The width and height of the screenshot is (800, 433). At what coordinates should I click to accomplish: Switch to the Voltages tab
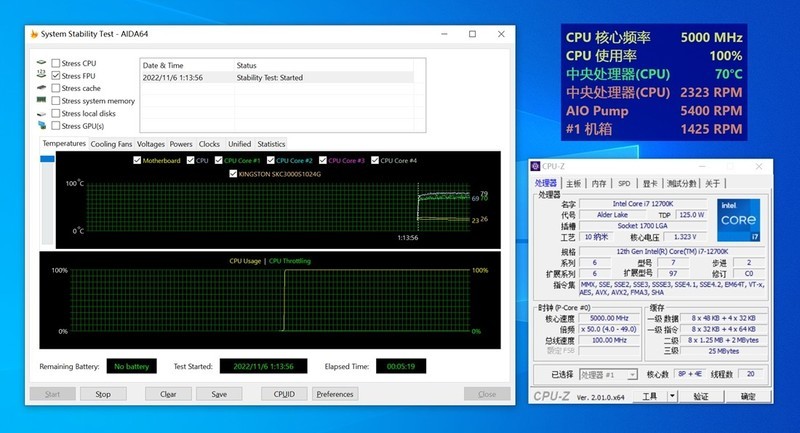151,144
